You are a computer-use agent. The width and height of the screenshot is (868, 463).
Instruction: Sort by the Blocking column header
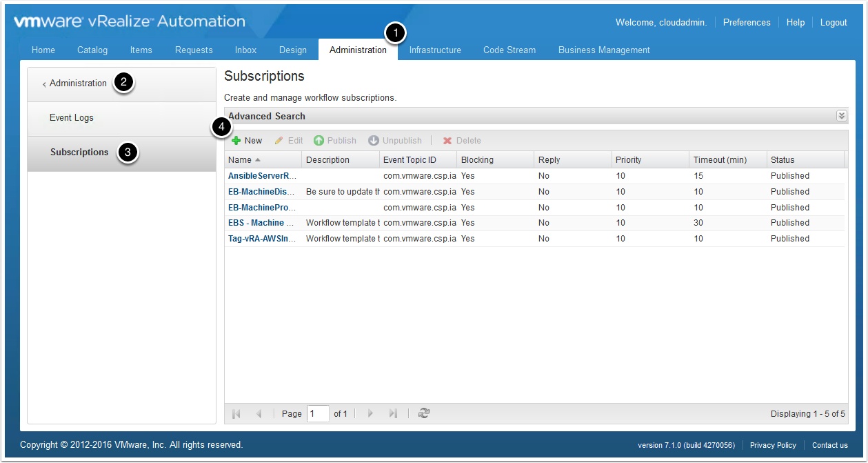pyautogui.click(x=496, y=160)
